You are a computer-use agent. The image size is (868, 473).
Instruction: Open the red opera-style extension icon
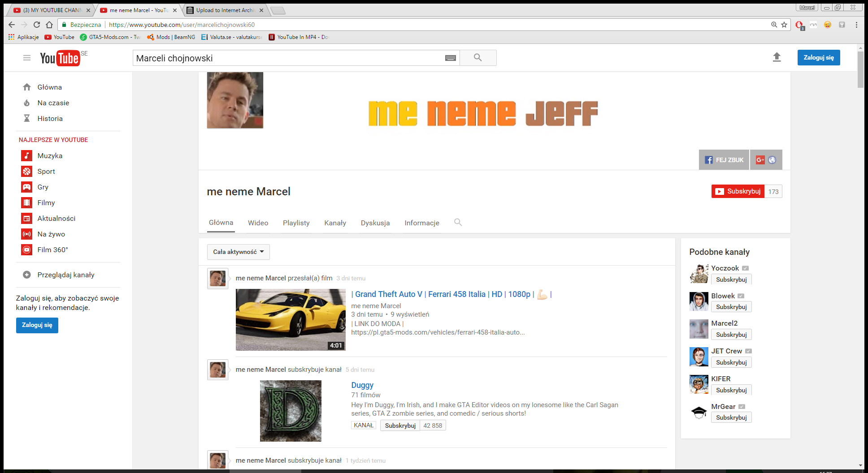(799, 25)
